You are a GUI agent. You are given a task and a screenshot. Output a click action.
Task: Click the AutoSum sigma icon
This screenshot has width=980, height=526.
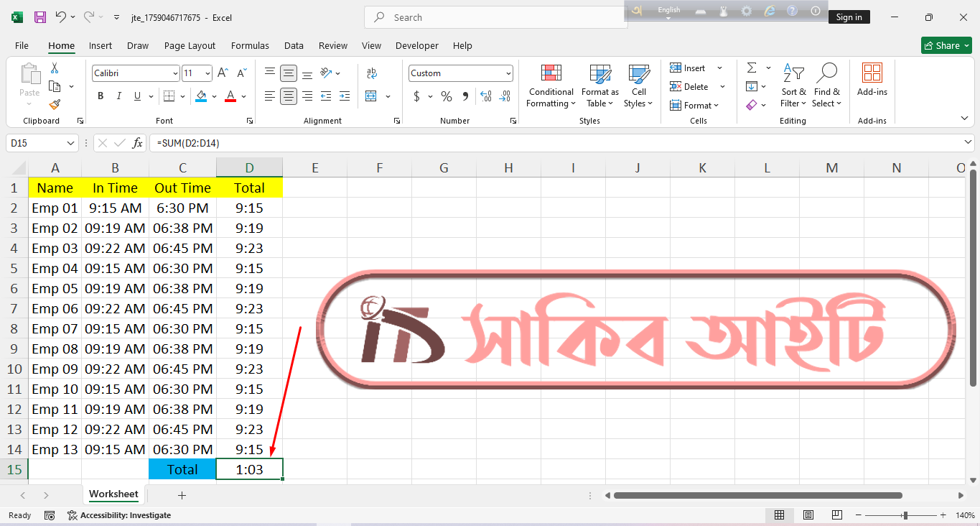coord(752,68)
